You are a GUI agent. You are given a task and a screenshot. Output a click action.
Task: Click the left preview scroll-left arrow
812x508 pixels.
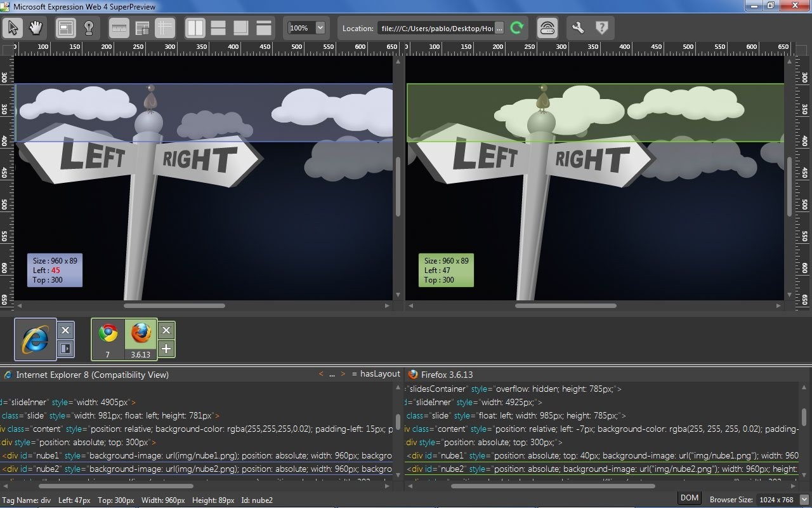click(19, 305)
